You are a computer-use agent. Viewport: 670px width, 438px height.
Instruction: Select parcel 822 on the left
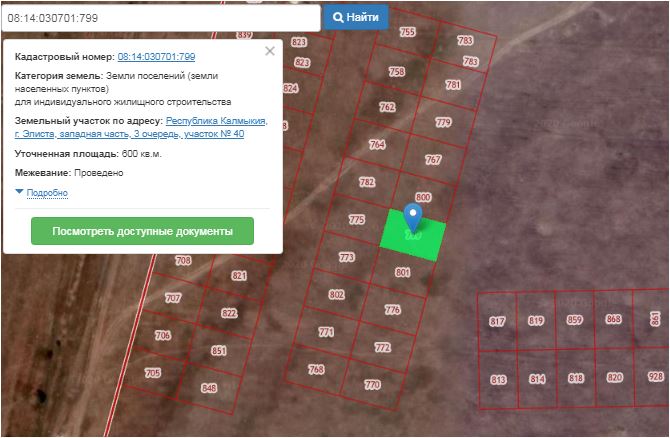pyautogui.click(x=229, y=313)
